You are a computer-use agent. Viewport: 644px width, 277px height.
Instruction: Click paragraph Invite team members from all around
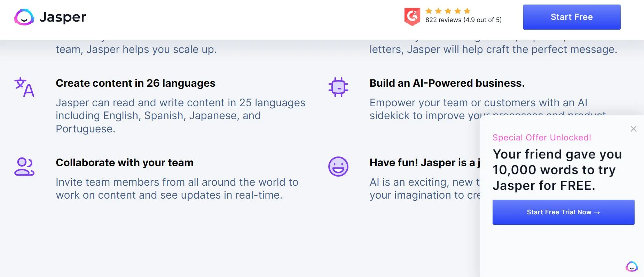click(177, 188)
